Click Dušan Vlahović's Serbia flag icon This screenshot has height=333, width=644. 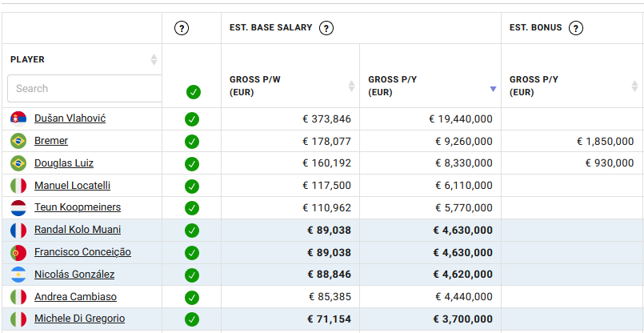[18, 119]
